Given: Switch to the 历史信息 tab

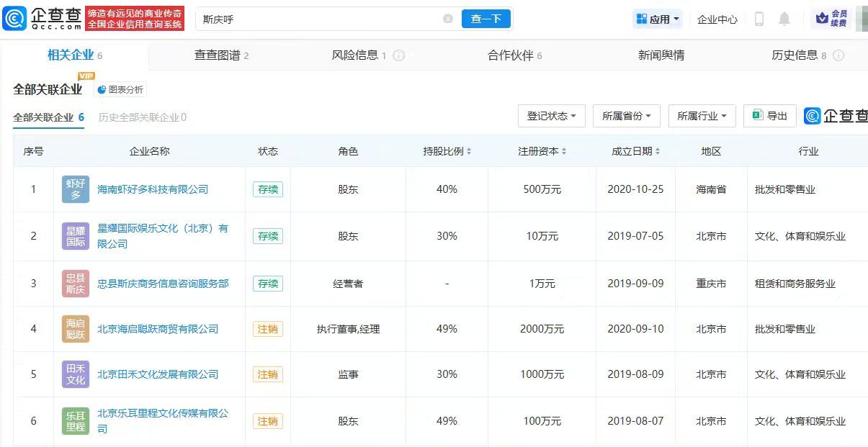Looking at the screenshot, I should pos(799,55).
